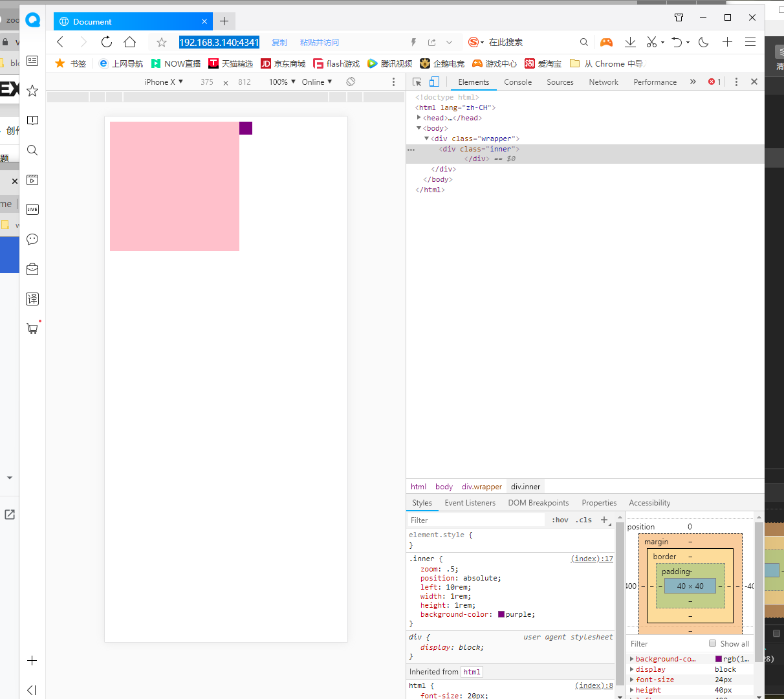Add a new sidebar app with plus
The image size is (784, 699).
coord(32,661)
